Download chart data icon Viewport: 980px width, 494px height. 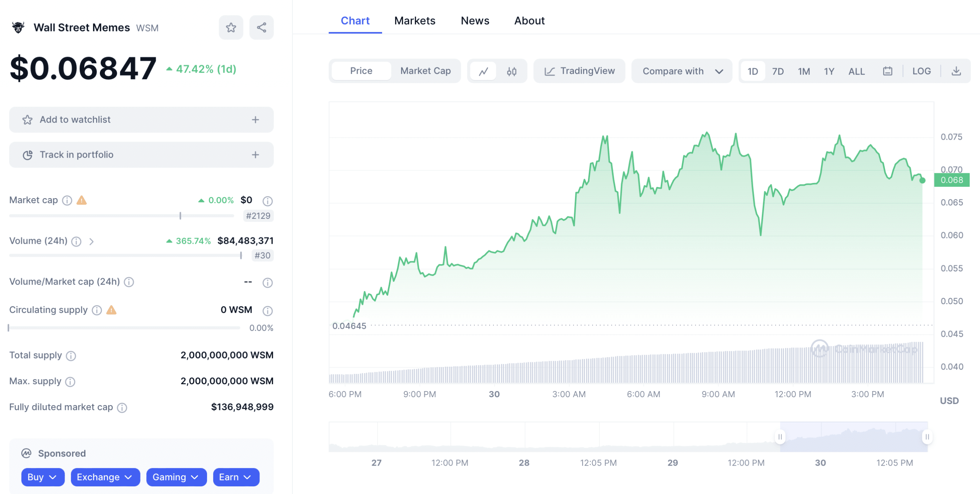956,71
